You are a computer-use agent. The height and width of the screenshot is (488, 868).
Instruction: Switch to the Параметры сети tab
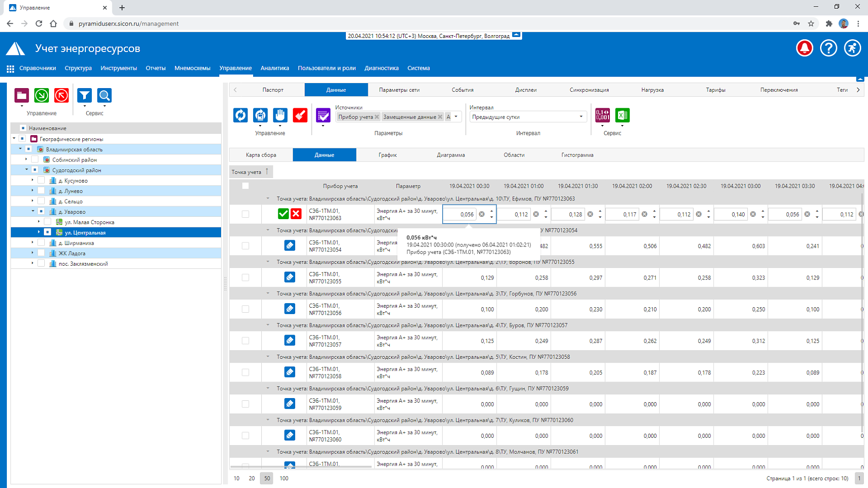[399, 90]
